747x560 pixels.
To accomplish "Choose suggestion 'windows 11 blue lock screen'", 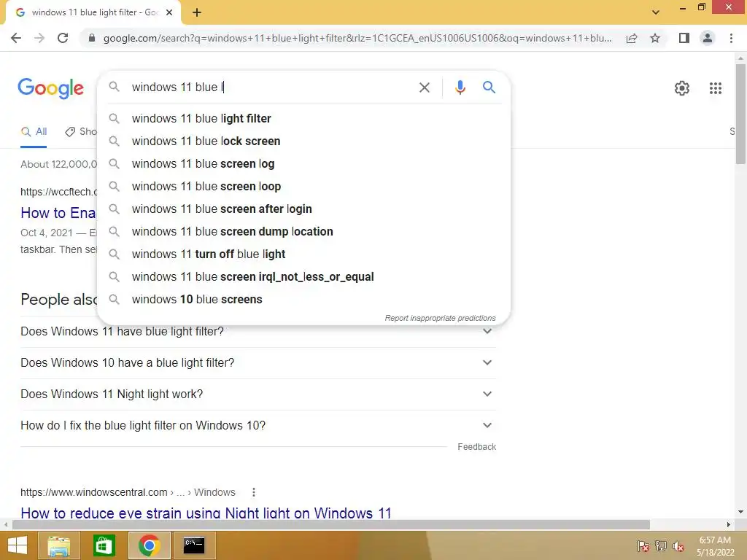I will pyautogui.click(x=303, y=141).
